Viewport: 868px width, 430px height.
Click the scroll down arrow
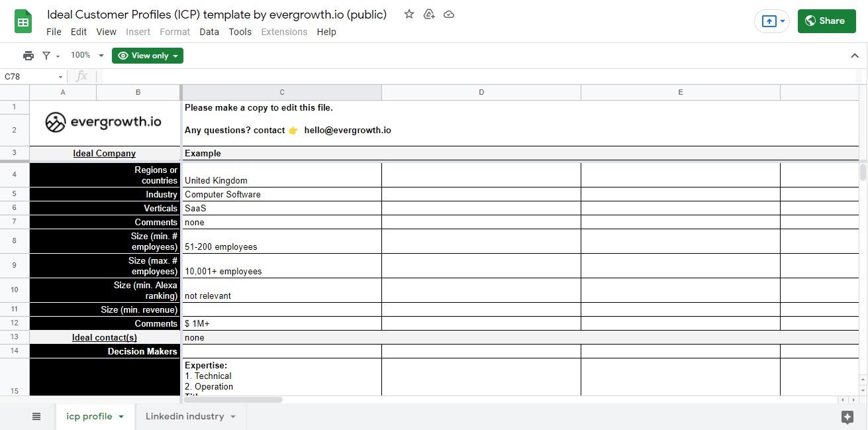coord(863,390)
